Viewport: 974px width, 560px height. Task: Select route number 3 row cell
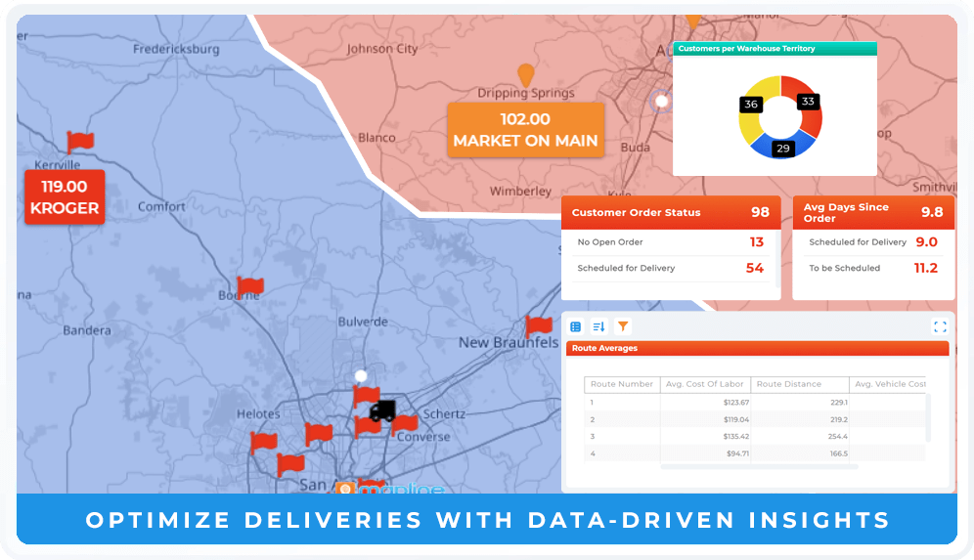point(622,437)
